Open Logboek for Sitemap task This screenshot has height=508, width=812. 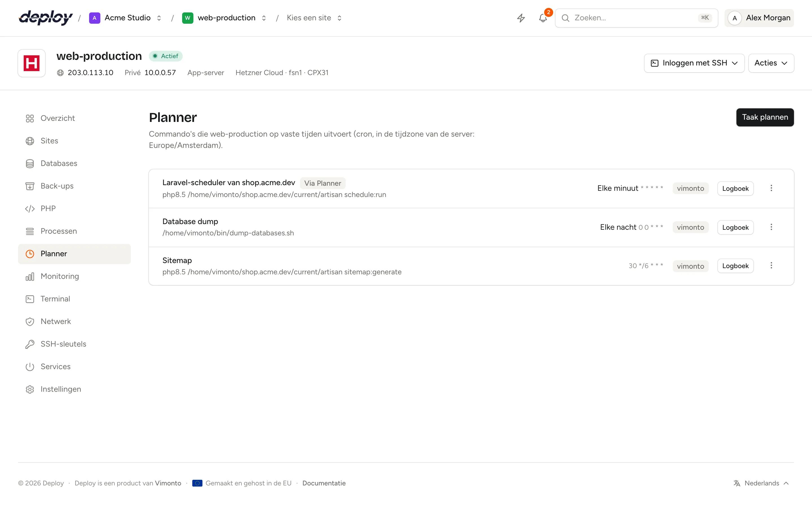tap(735, 266)
